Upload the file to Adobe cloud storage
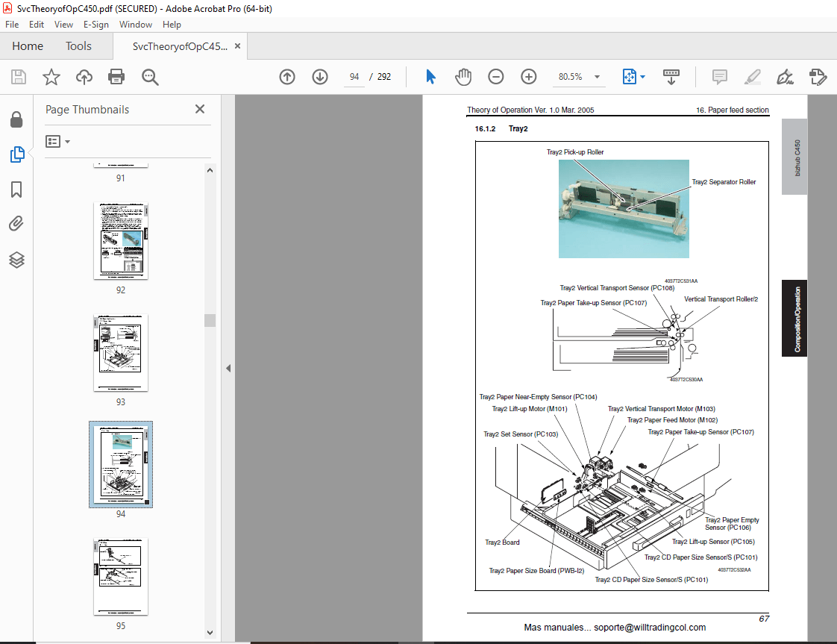The image size is (837, 644). [84, 76]
